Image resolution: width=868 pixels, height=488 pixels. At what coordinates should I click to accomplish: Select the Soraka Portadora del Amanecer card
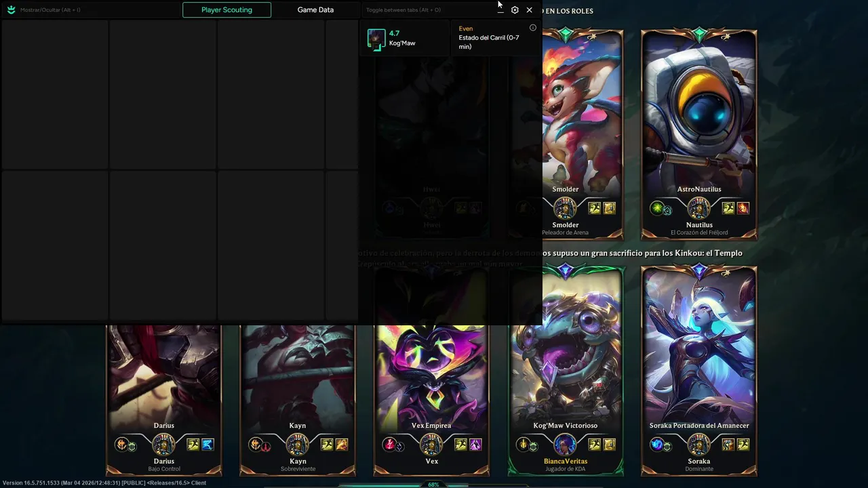pos(699,369)
